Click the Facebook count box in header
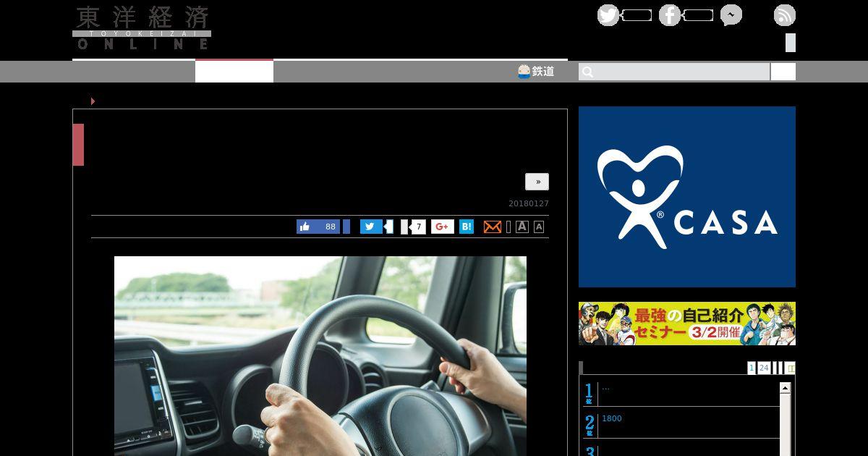The width and height of the screenshot is (868, 456). click(699, 15)
